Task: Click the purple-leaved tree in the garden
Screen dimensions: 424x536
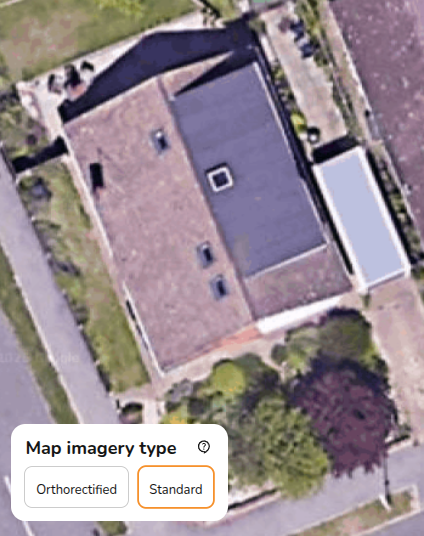Action: point(345,410)
